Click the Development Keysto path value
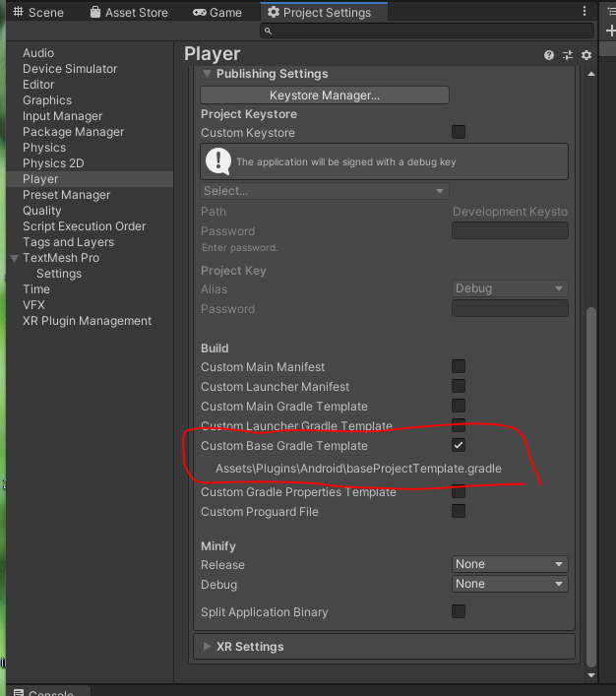Image resolution: width=616 pixels, height=696 pixels. (x=510, y=212)
